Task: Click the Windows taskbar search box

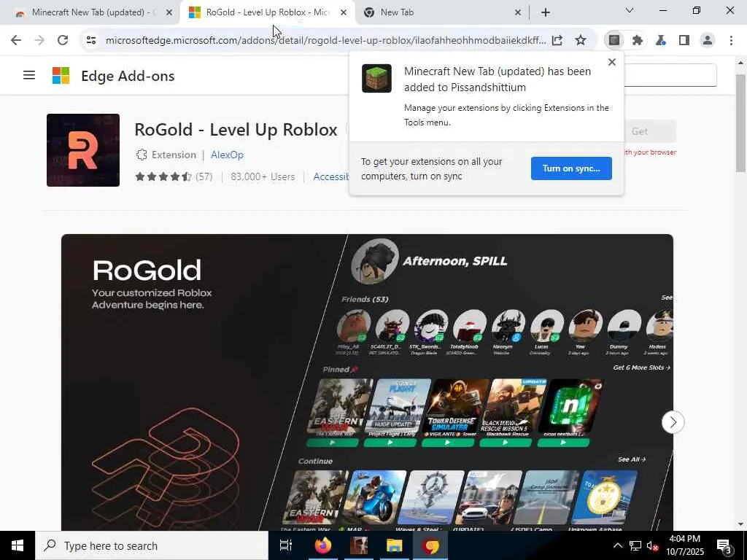Action: click(x=152, y=545)
